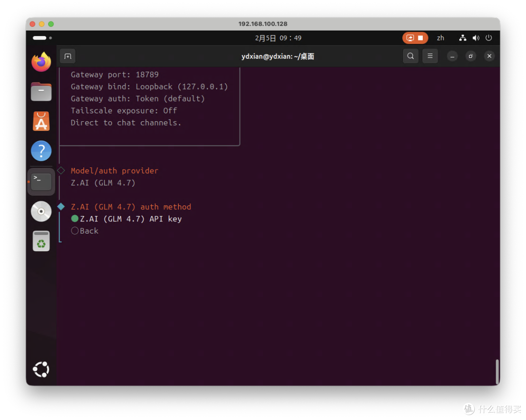The width and height of the screenshot is (526, 420).
Task: Open a new terminal tab button
Action: pos(68,56)
